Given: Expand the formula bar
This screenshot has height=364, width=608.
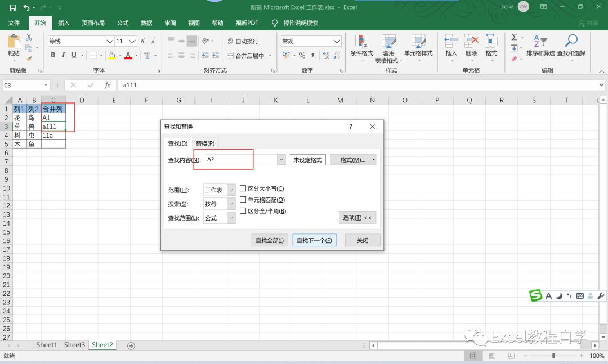Looking at the screenshot, I should click(x=601, y=85).
